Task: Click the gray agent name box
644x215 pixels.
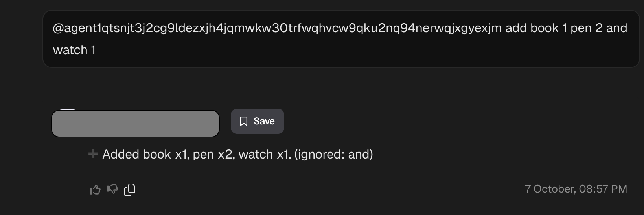Action: tap(135, 124)
